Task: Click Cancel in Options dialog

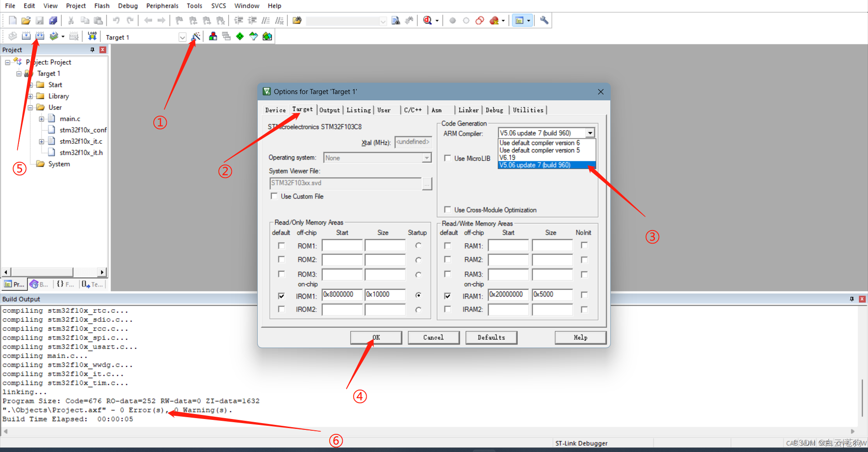Action: tap(434, 338)
